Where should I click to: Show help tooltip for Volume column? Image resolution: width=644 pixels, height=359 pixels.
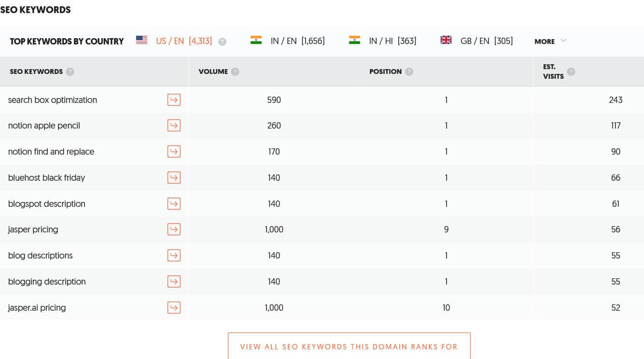click(235, 72)
